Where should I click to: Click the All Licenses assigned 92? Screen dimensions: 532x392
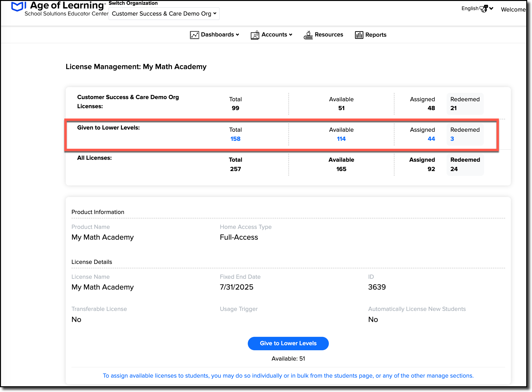click(x=431, y=169)
